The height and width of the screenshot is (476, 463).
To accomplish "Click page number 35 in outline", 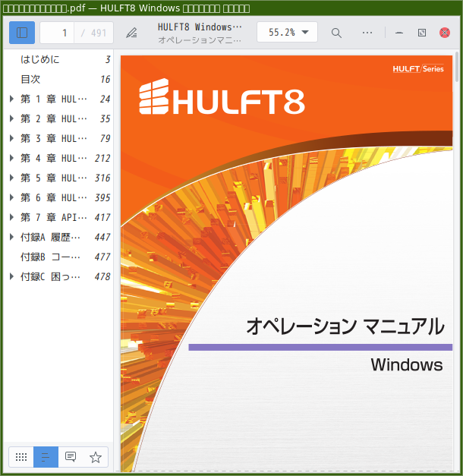I will coord(106,118).
